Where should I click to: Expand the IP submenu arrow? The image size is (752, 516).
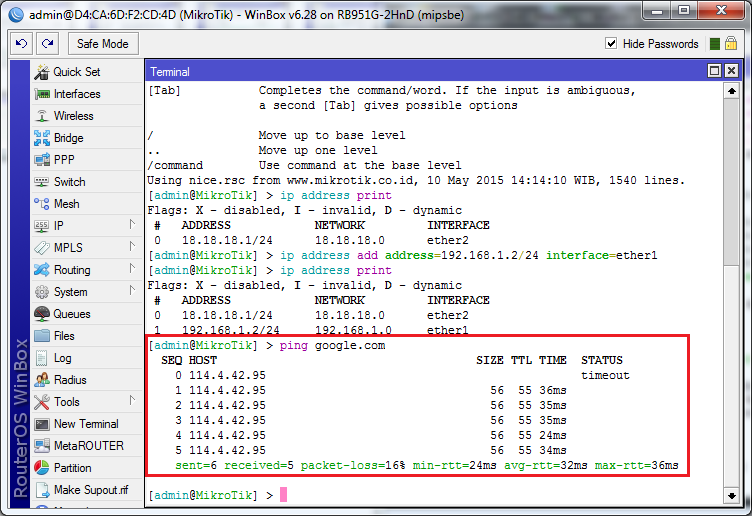coord(132,224)
